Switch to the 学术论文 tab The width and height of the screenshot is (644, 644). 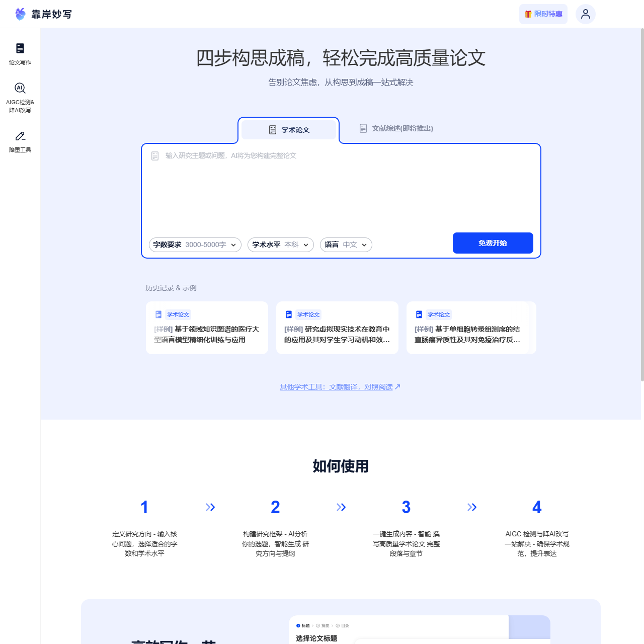[x=289, y=130]
